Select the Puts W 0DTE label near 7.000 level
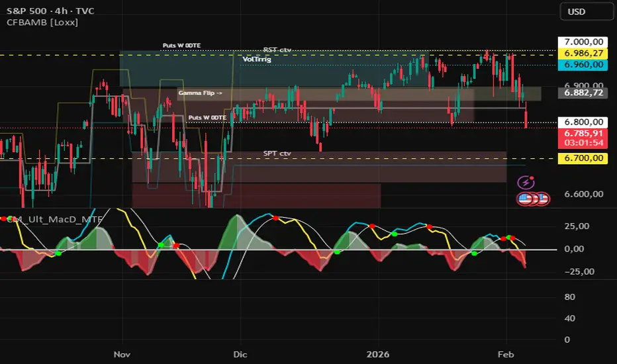 click(x=181, y=46)
